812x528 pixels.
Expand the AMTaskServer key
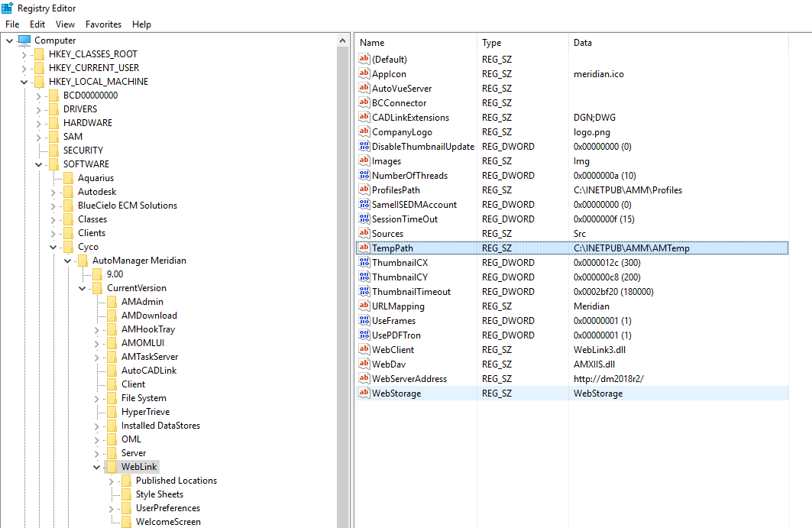[96, 357]
